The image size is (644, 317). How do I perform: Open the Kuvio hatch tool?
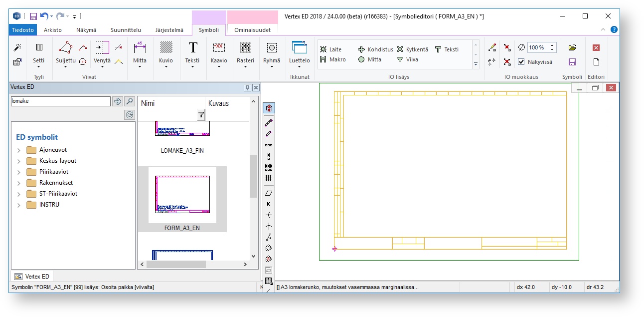tap(166, 52)
